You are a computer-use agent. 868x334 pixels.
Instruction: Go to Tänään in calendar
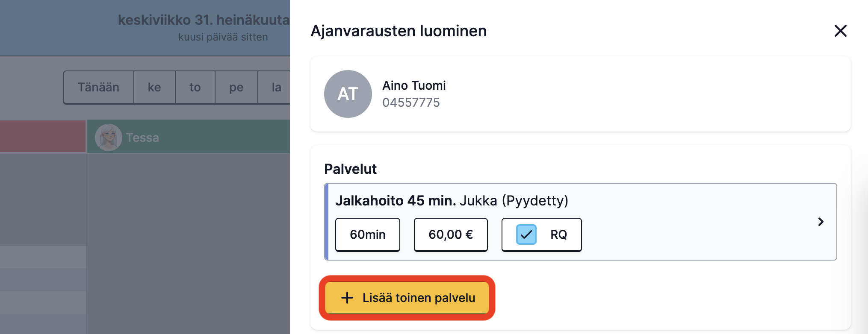[x=98, y=87]
